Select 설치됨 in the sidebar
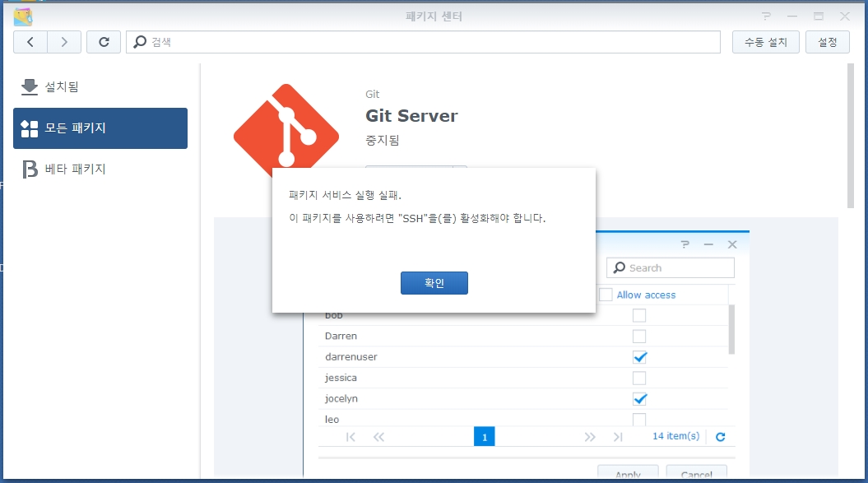The width and height of the screenshot is (868, 483). pyautogui.click(x=100, y=87)
